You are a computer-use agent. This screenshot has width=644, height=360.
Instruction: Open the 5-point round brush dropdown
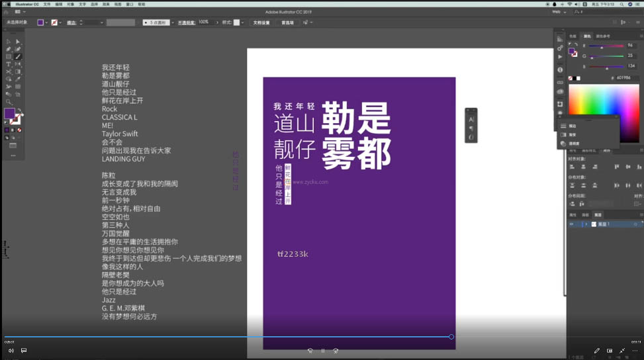tap(173, 22)
